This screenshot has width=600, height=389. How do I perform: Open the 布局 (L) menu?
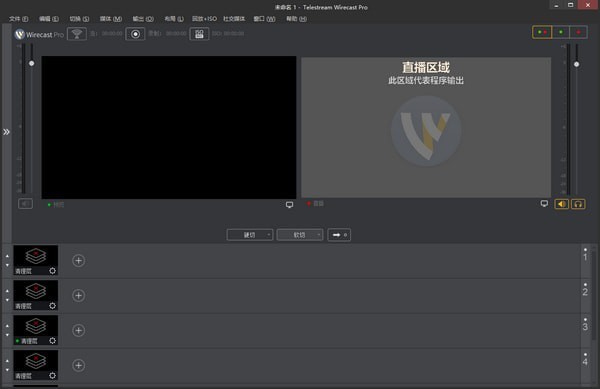174,19
